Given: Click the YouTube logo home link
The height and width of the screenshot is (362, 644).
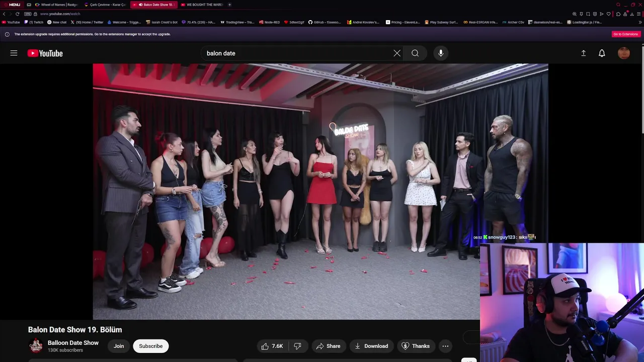Looking at the screenshot, I should pyautogui.click(x=45, y=53).
